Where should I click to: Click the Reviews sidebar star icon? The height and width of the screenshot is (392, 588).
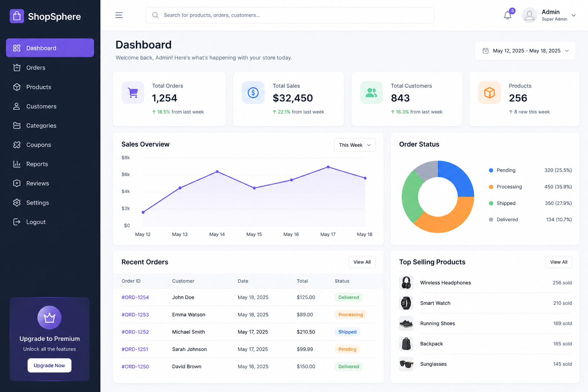tap(17, 183)
